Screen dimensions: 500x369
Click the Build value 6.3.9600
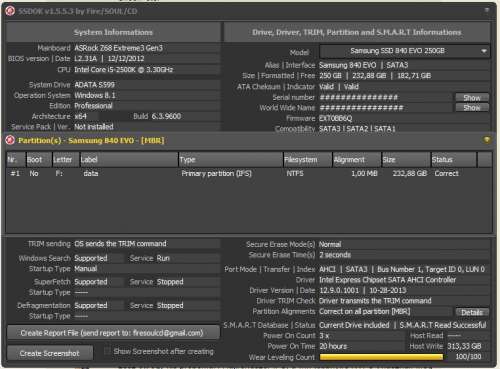pos(166,116)
